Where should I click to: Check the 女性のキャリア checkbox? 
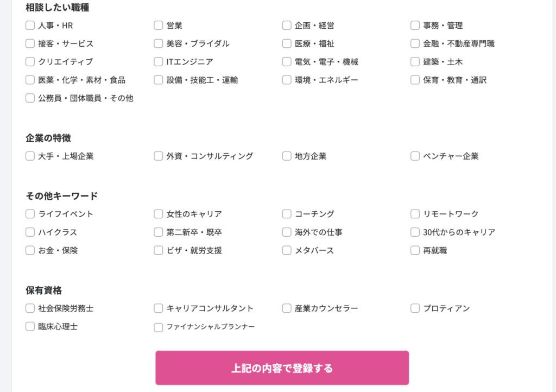pos(159,214)
